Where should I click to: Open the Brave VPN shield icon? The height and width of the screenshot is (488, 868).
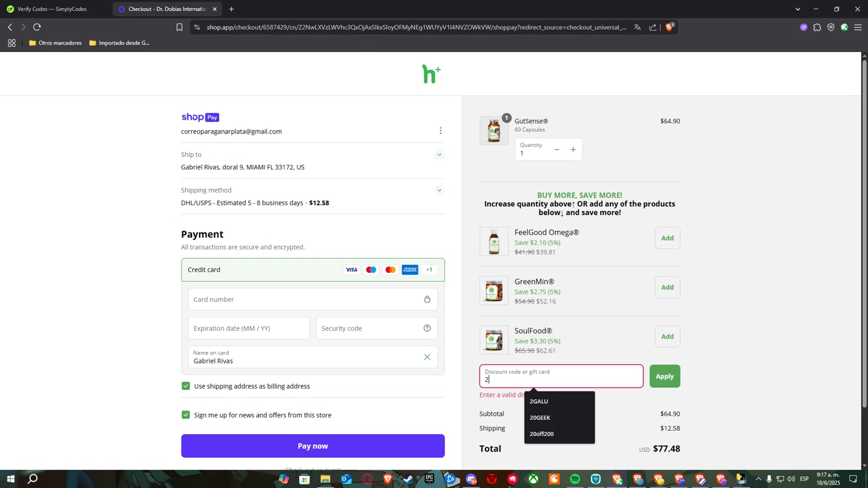831,27
